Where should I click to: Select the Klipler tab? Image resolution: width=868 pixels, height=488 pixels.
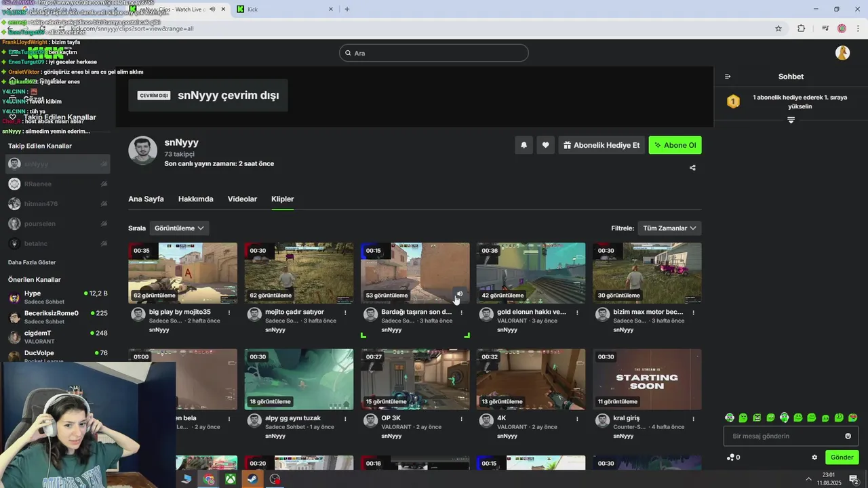(x=282, y=199)
